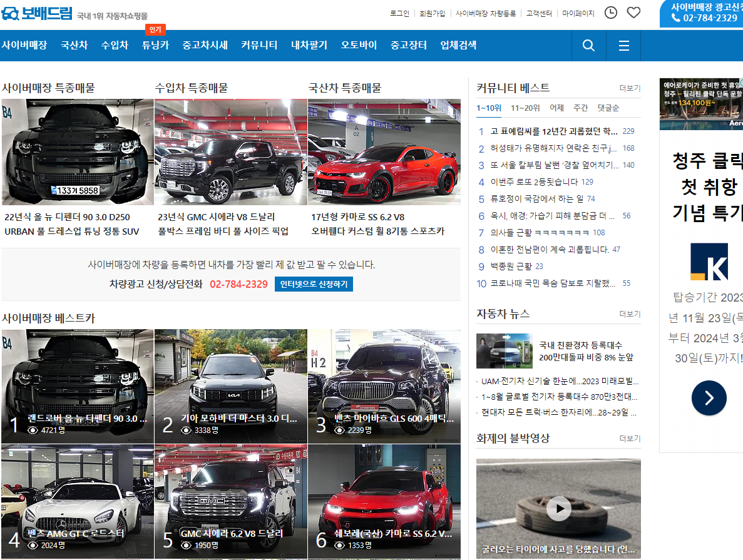Open post 이혼한 전남편이 계속 괴롭힙니다
Image resolution: width=743 pixels, height=560 pixels.
[550, 249]
